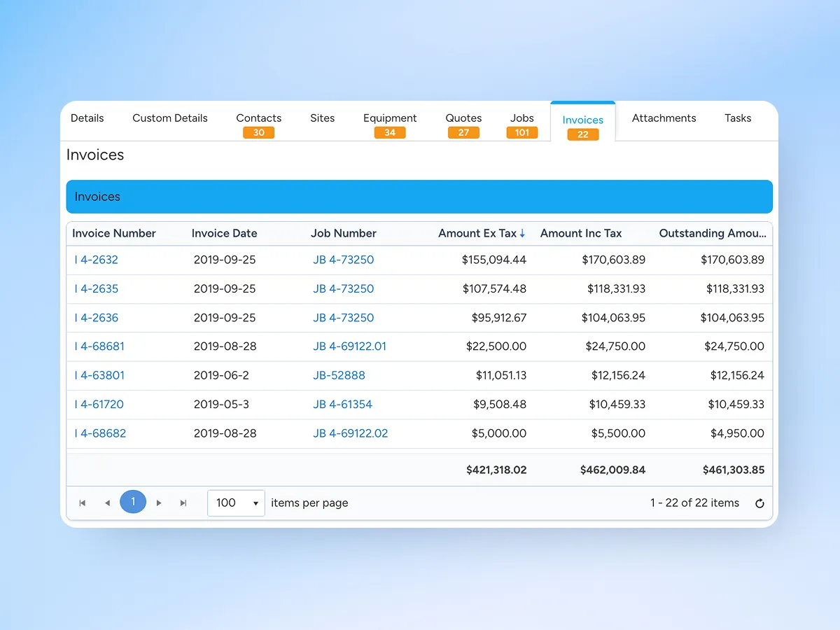The height and width of the screenshot is (630, 840).
Task: Select the $462,009.84 total inc tax
Action: pos(613,470)
